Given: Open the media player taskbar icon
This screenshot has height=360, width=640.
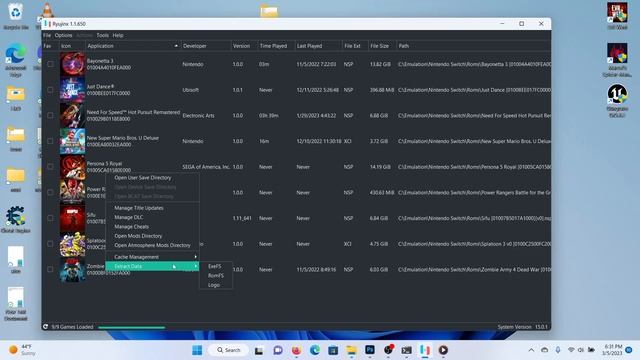Looking at the screenshot, I should (x=443, y=350).
